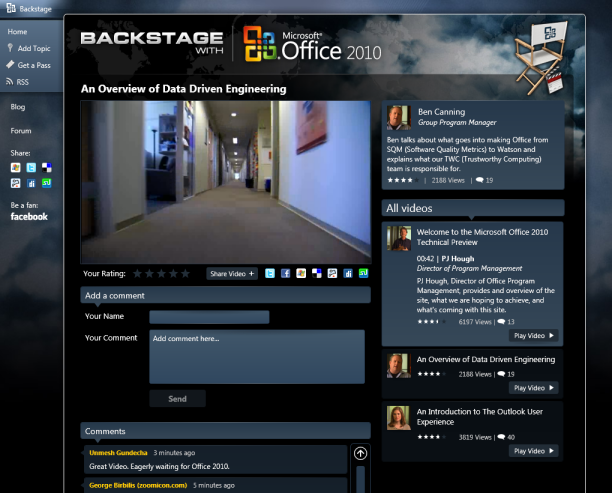Click the 'Comments' section header
The image size is (612, 493).
tap(226, 431)
